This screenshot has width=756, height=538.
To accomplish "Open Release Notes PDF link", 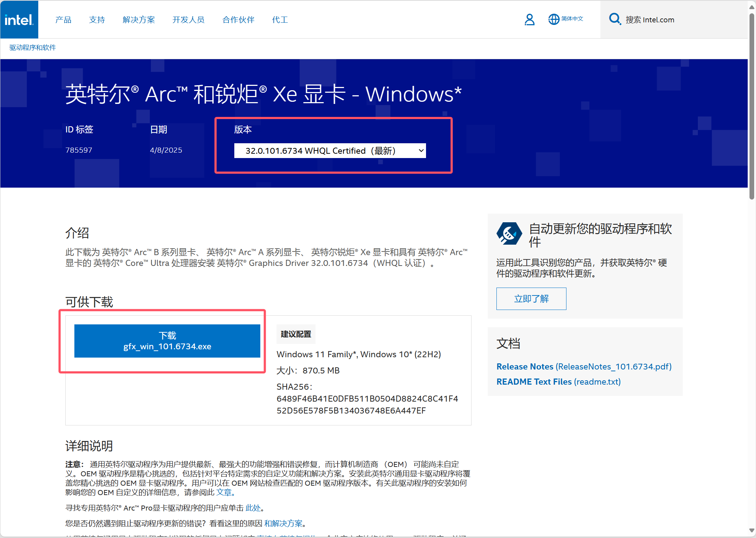I will 584,367.
